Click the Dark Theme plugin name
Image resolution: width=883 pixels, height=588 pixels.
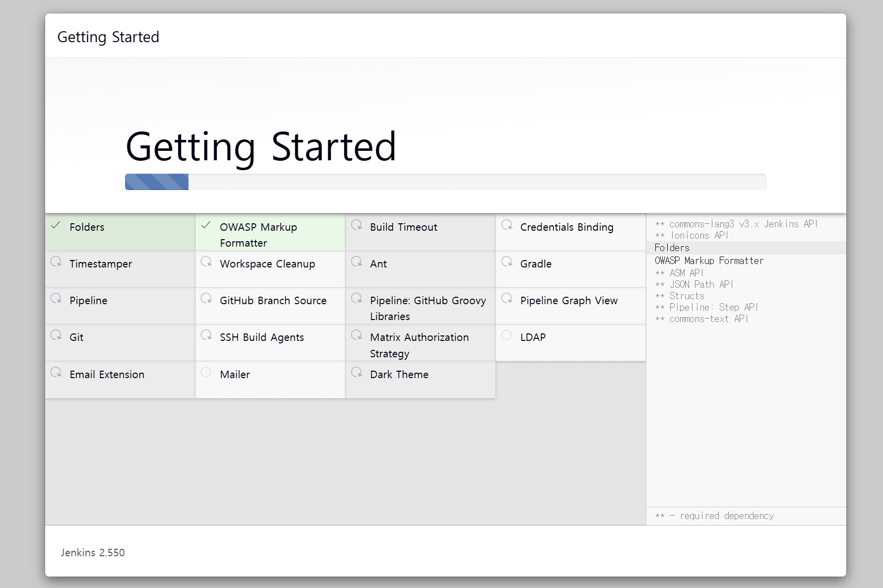399,375
